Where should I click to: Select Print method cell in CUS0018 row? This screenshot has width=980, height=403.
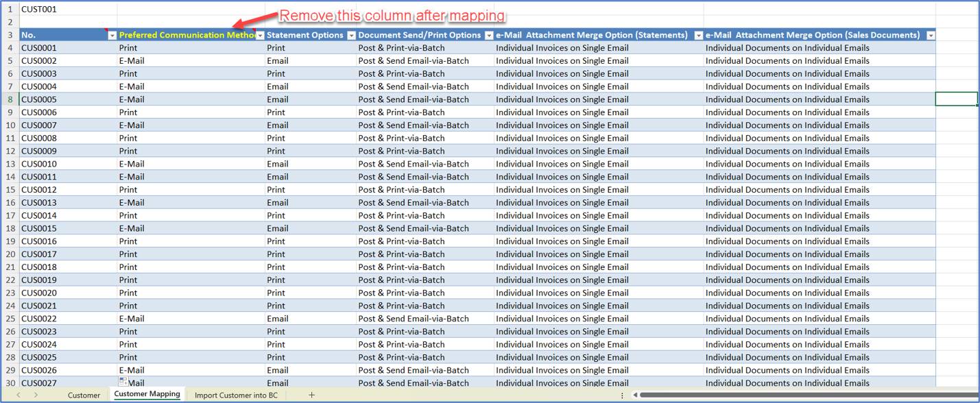click(191, 267)
